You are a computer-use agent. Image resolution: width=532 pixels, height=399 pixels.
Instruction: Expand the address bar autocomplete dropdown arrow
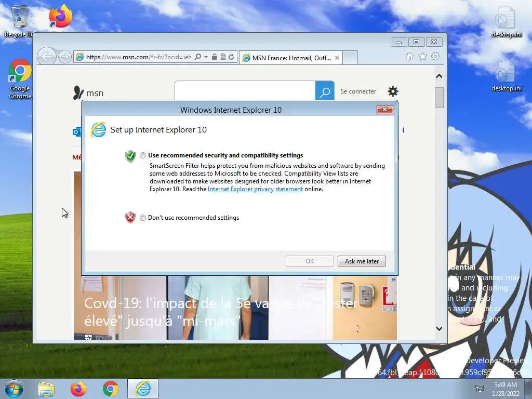(206, 57)
